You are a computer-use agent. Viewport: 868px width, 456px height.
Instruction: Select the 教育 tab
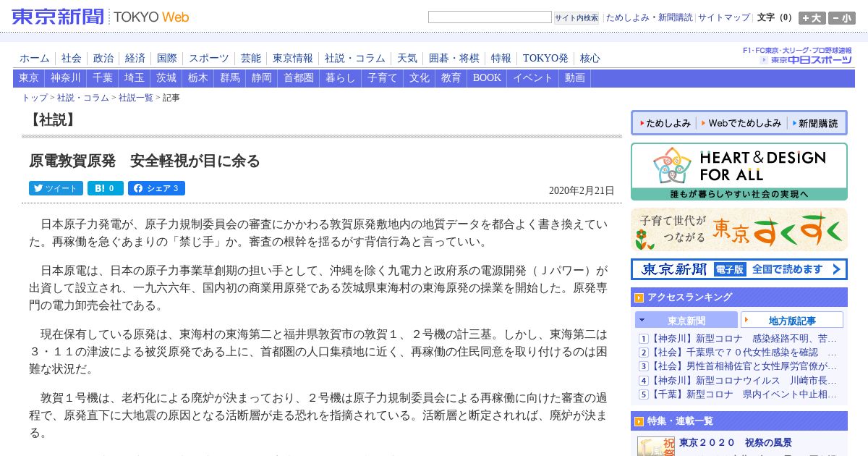451,78
